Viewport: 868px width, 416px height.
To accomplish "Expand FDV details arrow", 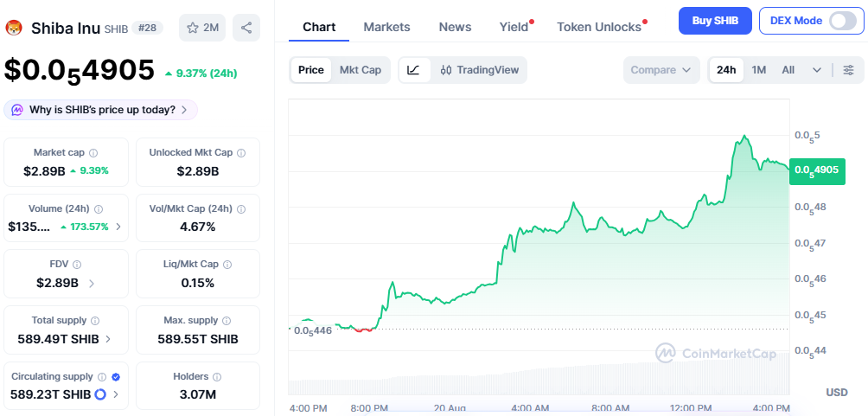I will [x=92, y=283].
